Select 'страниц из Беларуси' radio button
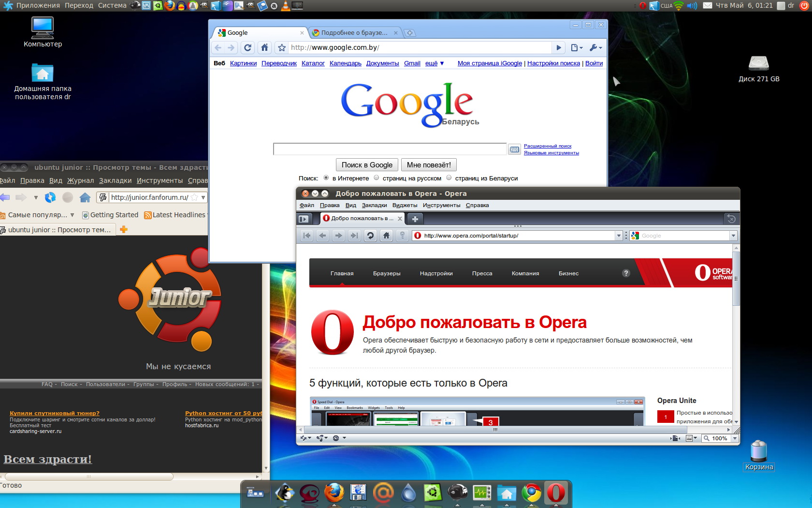The width and height of the screenshot is (812, 508). pyautogui.click(x=449, y=178)
